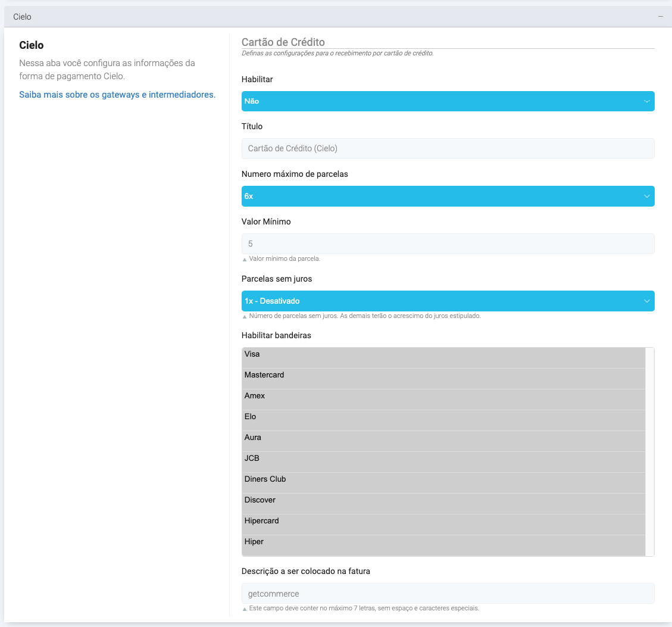Click the bandeiras list vertical scrollbar
This screenshot has width=672, height=627.
[650, 451]
